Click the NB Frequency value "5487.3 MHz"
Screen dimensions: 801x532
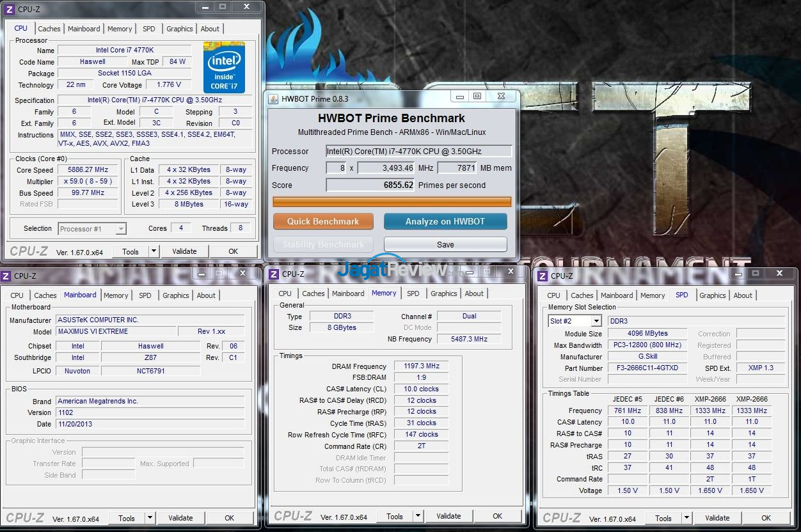[x=469, y=339]
